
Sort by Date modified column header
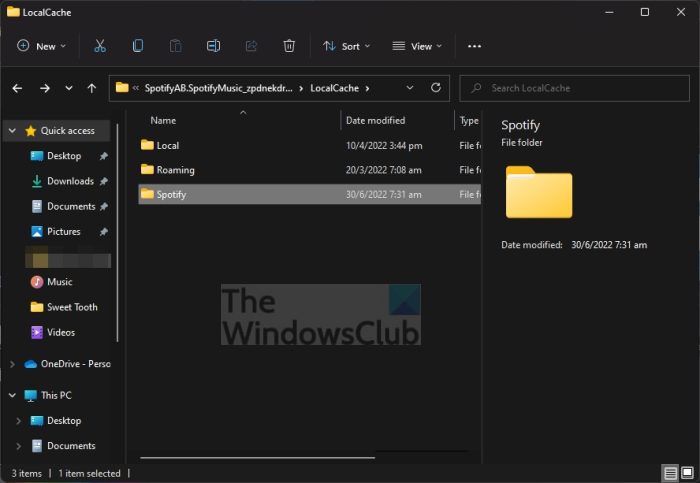(x=375, y=121)
